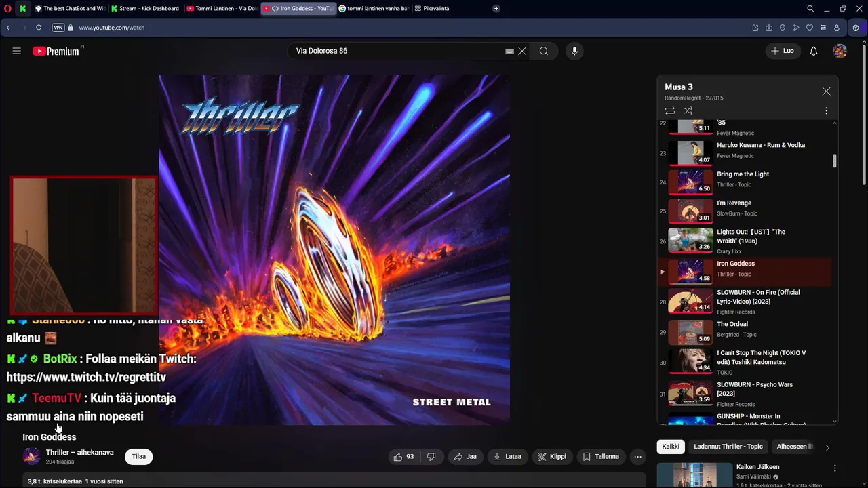
Task: Open the Opera main menu
Action: click(x=7, y=9)
